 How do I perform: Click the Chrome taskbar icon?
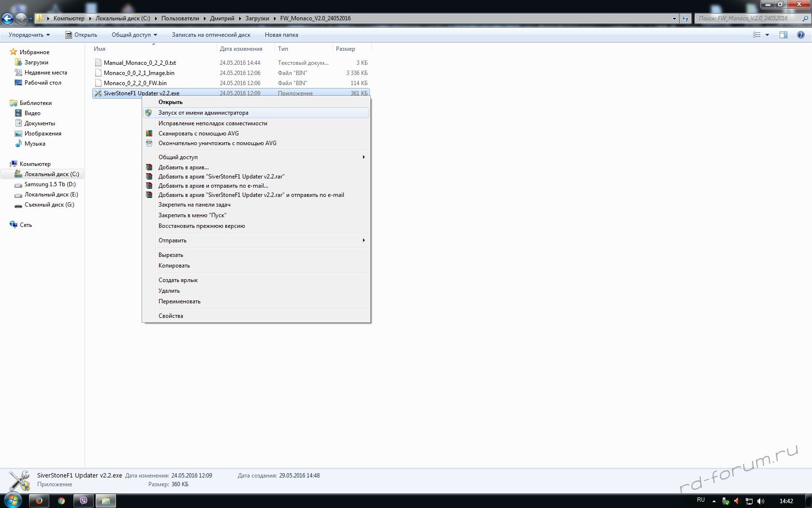pyautogui.click(x=61, y=501)
